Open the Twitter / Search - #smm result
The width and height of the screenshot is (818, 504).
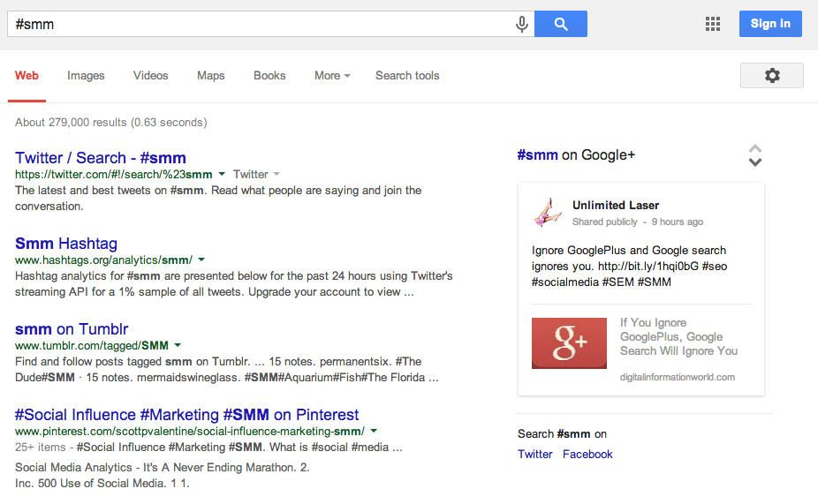(101, 158)
